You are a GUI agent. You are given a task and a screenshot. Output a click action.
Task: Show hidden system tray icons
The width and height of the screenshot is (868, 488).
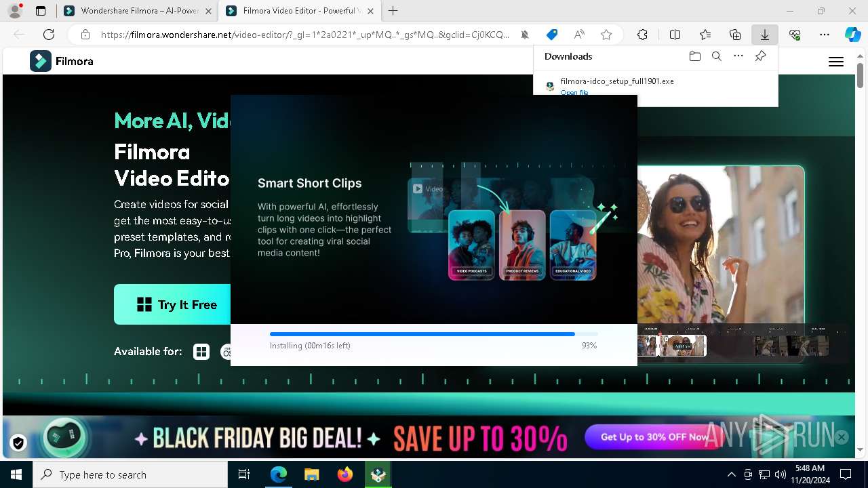[731, 474]
